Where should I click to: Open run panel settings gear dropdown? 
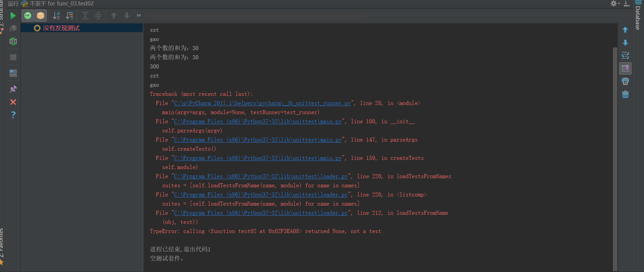615,3
